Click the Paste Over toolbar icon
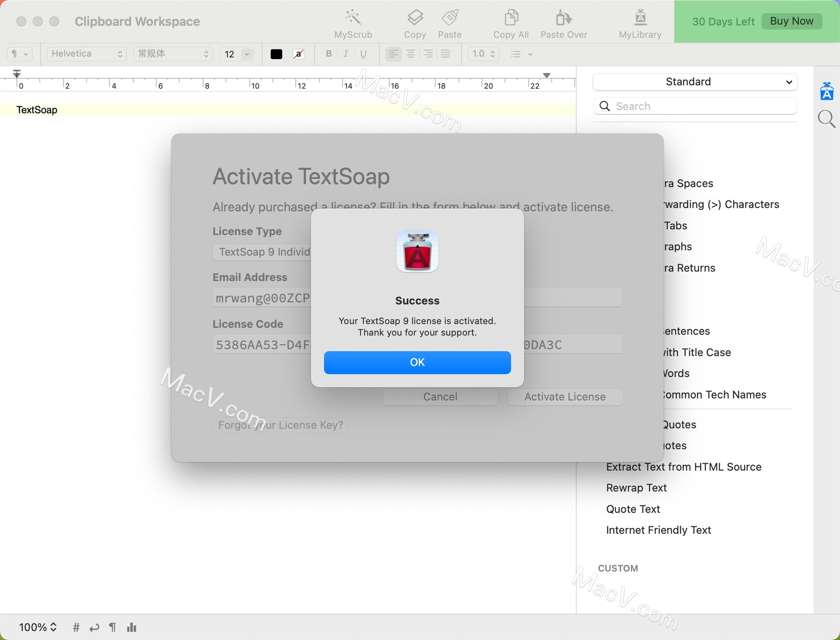Viewport: 840px width, 640px height. pos(563,17)
